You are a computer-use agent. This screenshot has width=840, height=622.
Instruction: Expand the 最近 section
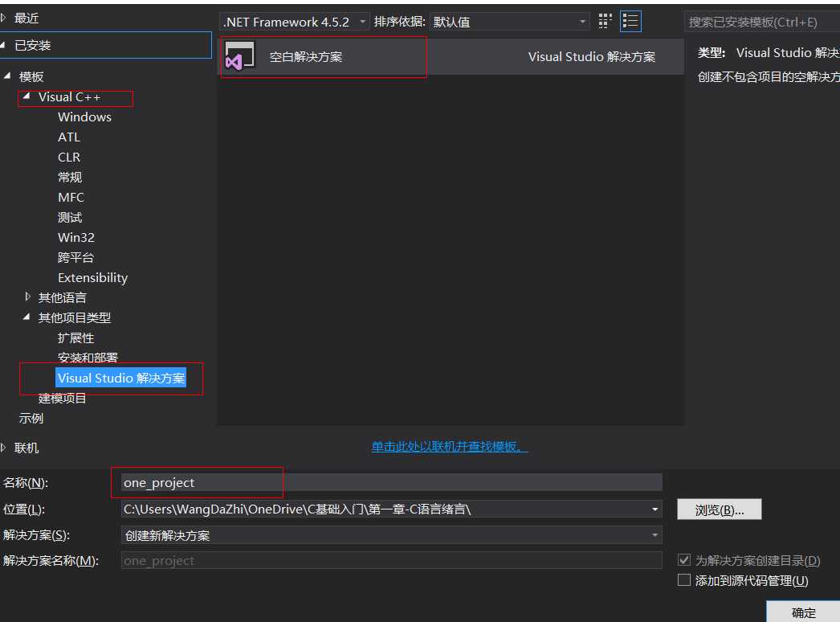pyautogui.click(x=3, y=18)
